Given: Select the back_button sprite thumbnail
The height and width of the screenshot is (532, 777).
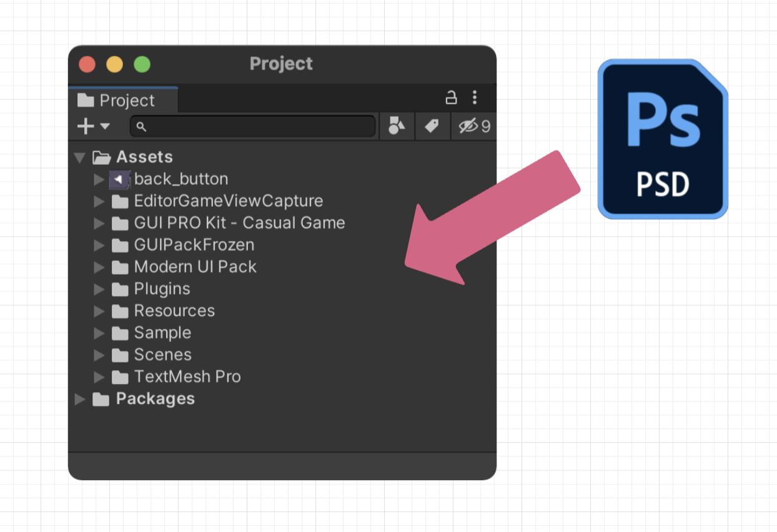Looking at the screenshot, I should coord(119,179).
